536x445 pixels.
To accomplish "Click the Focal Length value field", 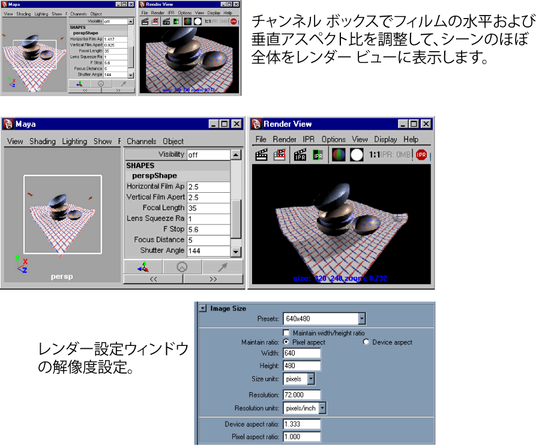I will pos(209,208).
